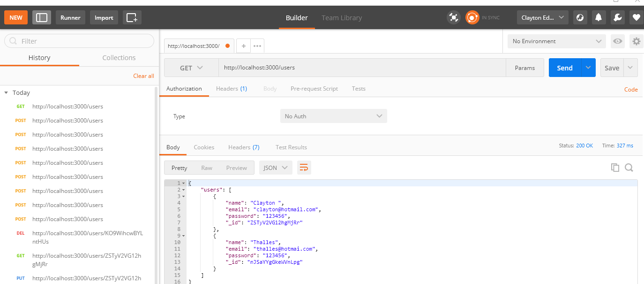The width and height of the screenshot is (644, 284).
Task: Open the No Environment dropdown
Action: [556, 41]
